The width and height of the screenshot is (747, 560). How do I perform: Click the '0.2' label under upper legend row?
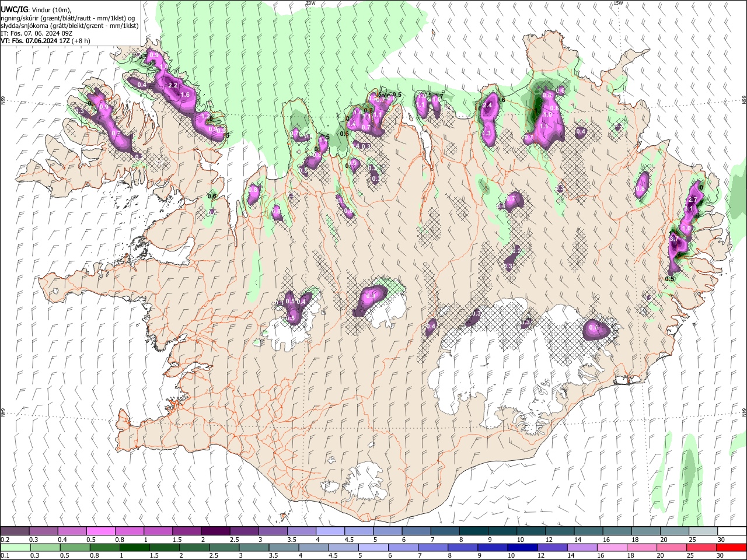coord(5,540)
